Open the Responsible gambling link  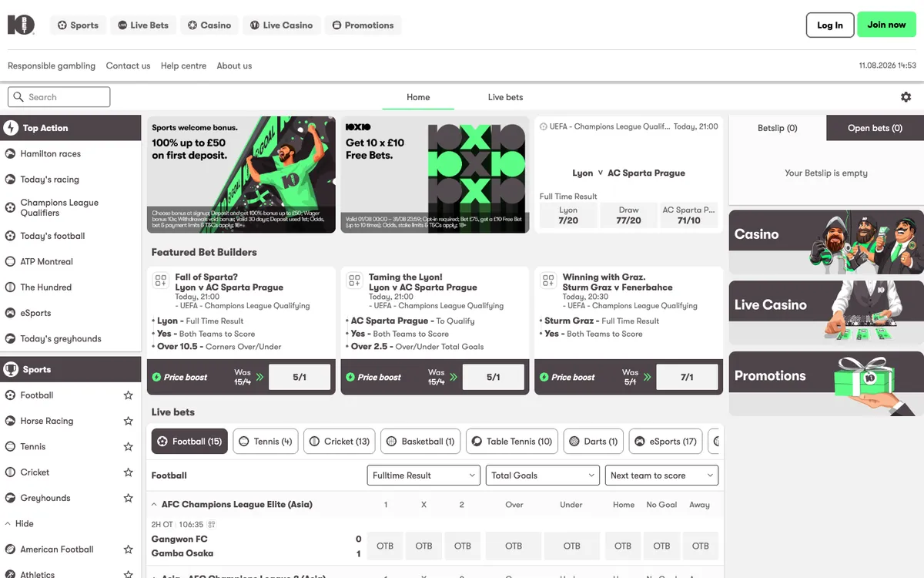pos(52,66)
